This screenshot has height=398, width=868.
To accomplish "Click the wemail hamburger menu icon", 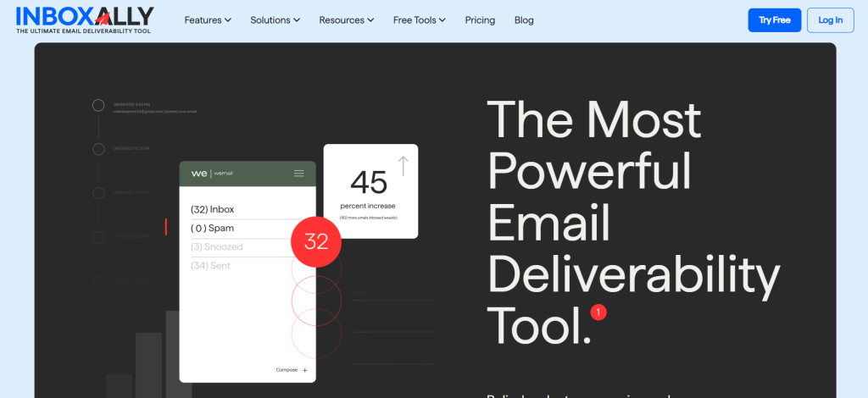I will [x=299, y=174].
